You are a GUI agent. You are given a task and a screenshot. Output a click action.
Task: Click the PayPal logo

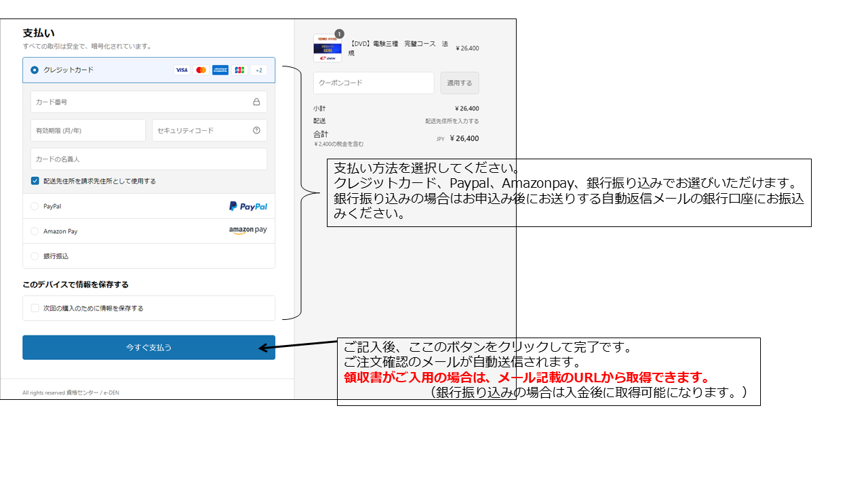point(248,206)
